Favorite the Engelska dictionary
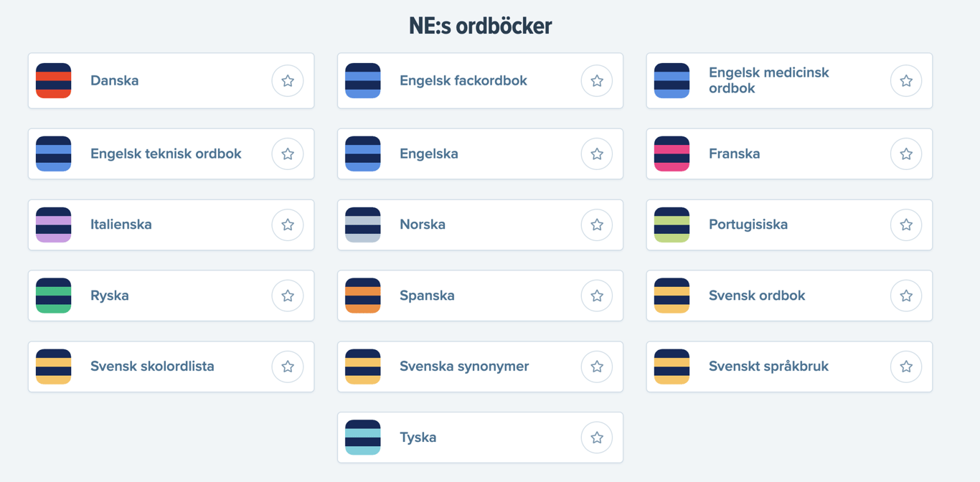The image size is (980, 482). [x=597, y=153]
